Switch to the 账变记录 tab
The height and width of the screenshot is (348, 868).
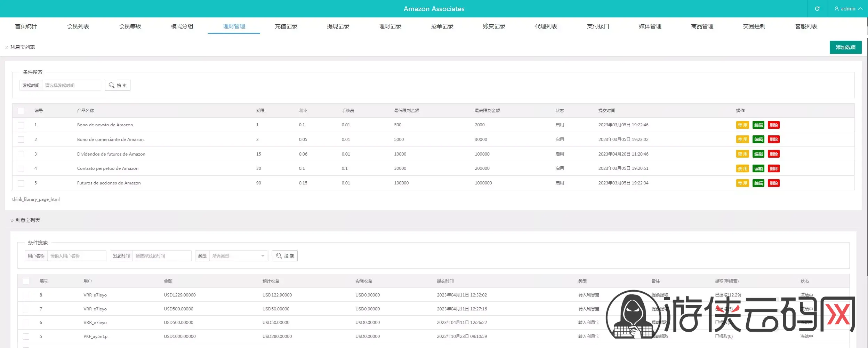[x=494, y=26]
